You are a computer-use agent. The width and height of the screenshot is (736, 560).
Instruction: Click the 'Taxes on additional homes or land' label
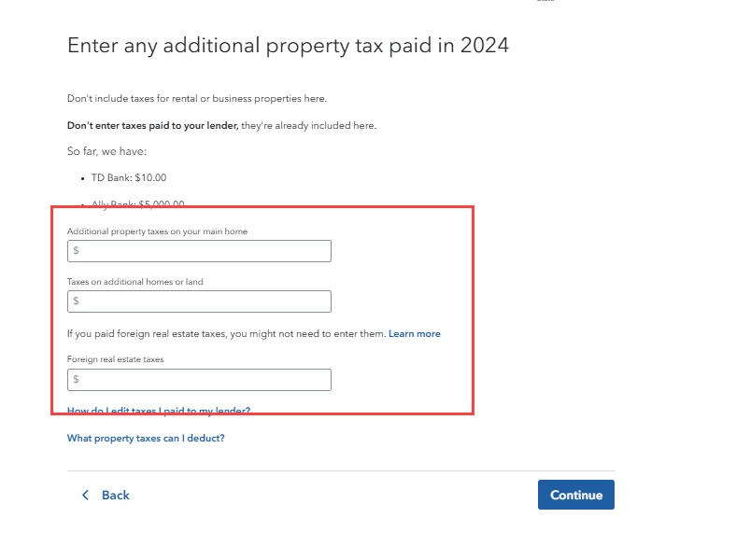134,281
